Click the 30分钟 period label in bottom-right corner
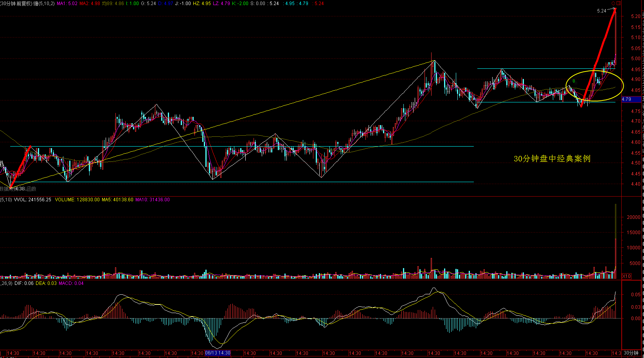Screen dimensions: 644x358 click(x=631, y=353)
